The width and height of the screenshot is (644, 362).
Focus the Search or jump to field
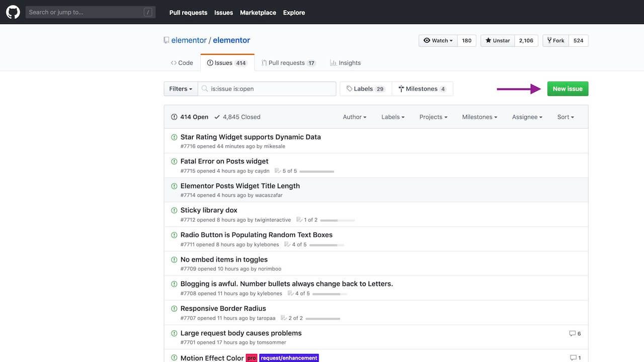coord(91,12)
